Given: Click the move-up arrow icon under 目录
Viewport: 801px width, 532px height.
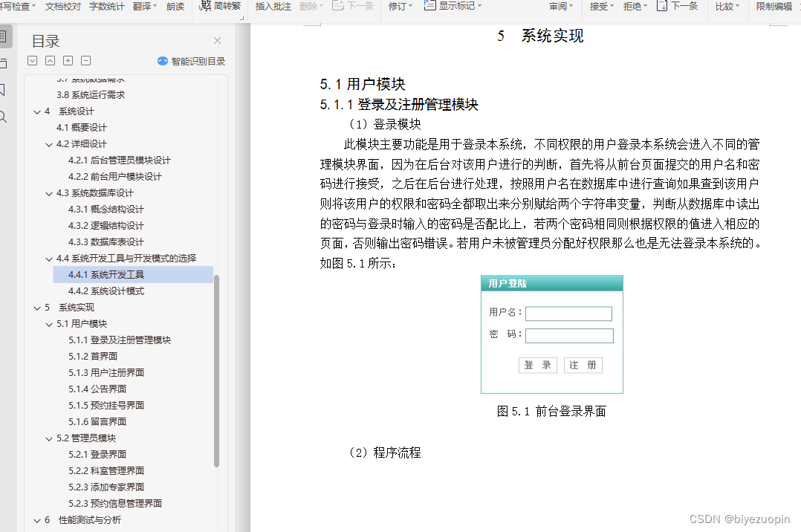Looking at the screenshot, I should [x=50, y=60].
